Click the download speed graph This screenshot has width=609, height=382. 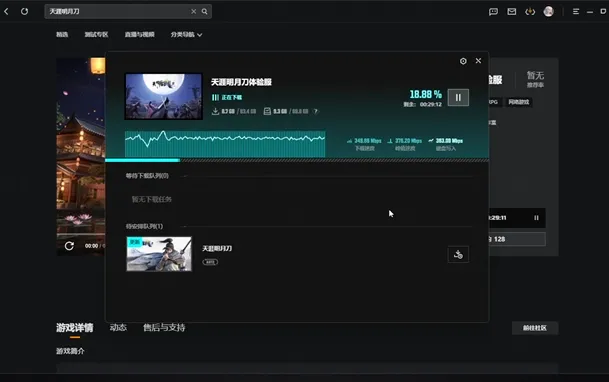point(225,144)
